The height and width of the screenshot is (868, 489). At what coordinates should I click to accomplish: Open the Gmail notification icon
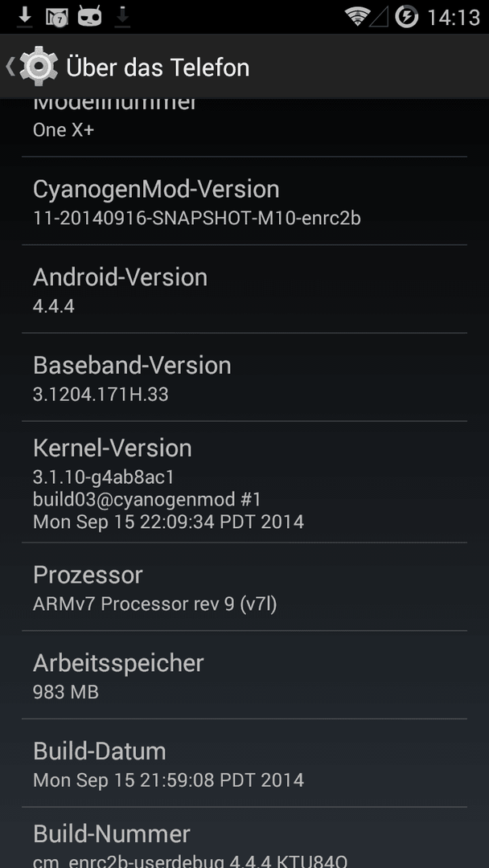click(x=56, y=18)
